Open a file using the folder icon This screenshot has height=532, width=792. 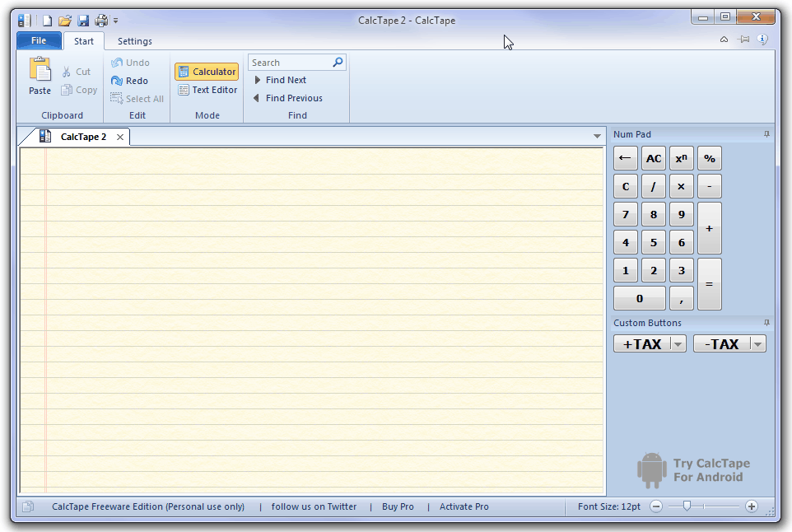click(65, 21)
